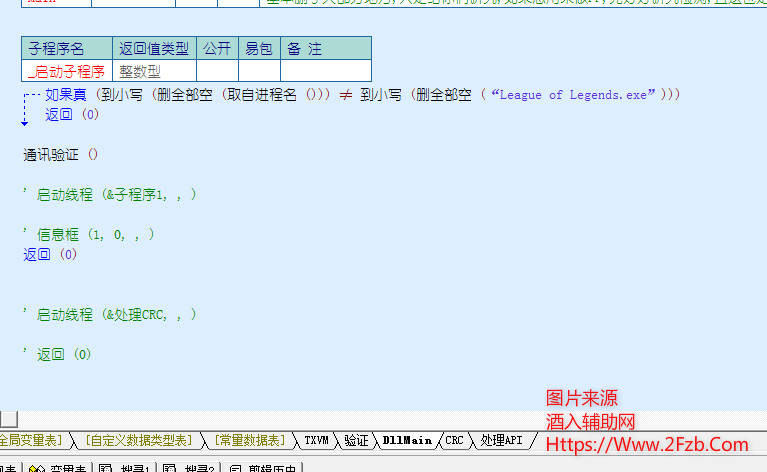Show the 变量表 bottom panel tab
The height and width of the screenshot is (472, 767).
tap(59, 468)
